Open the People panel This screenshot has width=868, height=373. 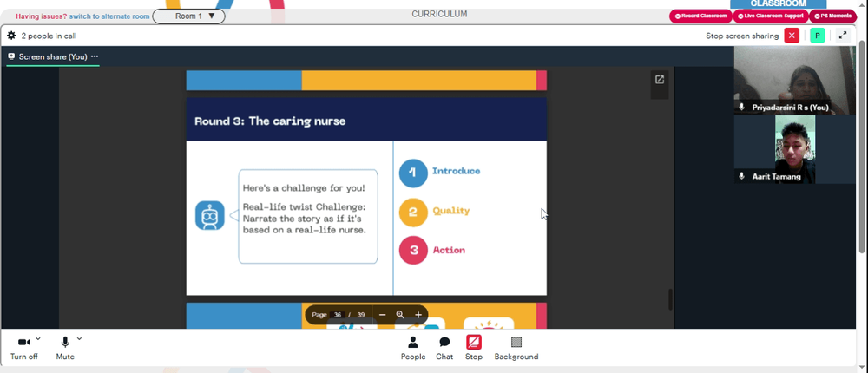click(413, 349)
